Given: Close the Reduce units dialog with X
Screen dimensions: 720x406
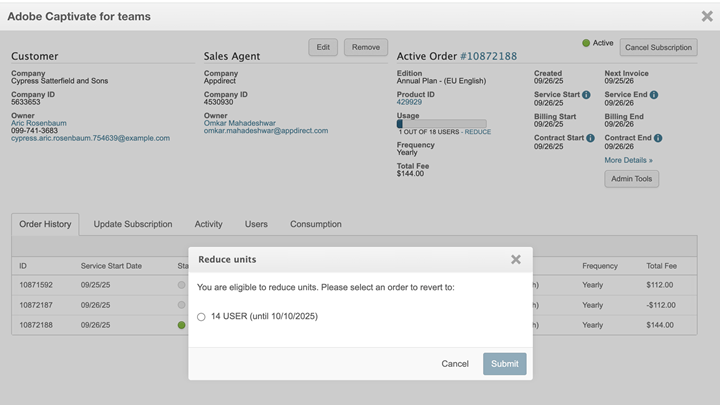Looking at the screenshot, I should [516, 260].
